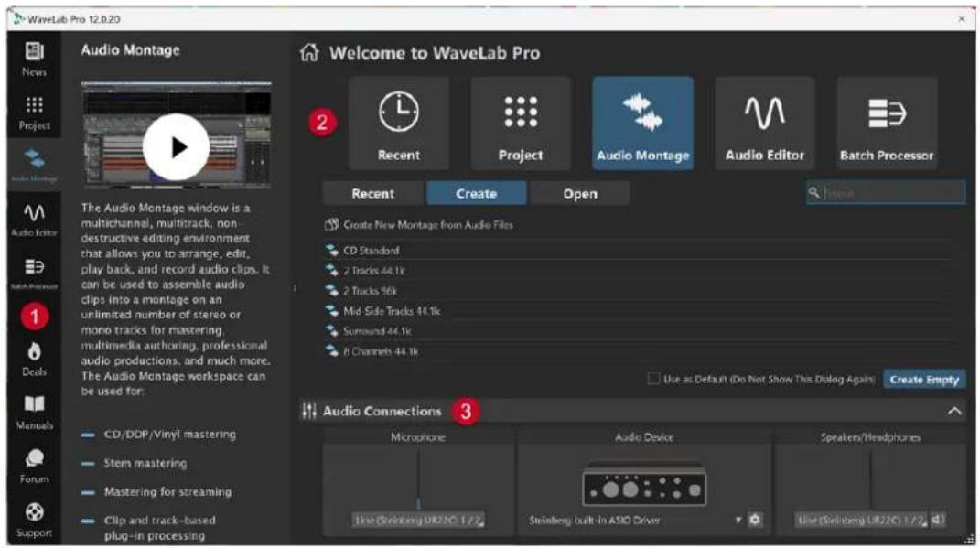
Task: Close the WaveLab Pro startup window
Action: point(962,19)
